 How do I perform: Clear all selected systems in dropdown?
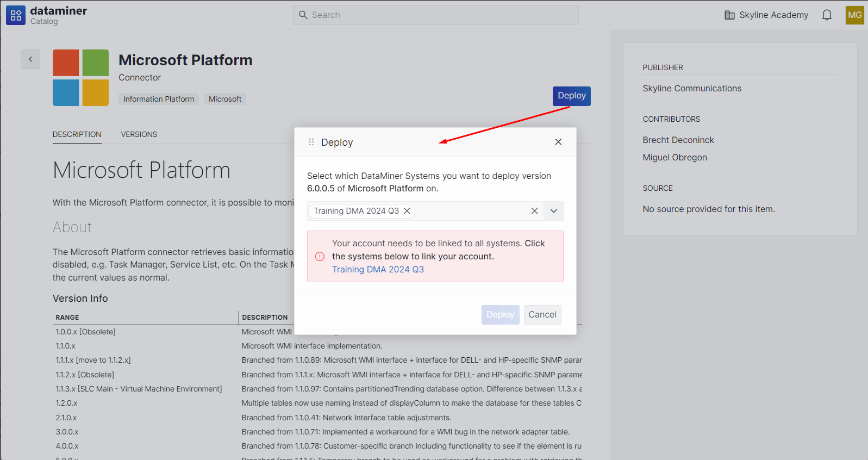[x=534, y=211]
